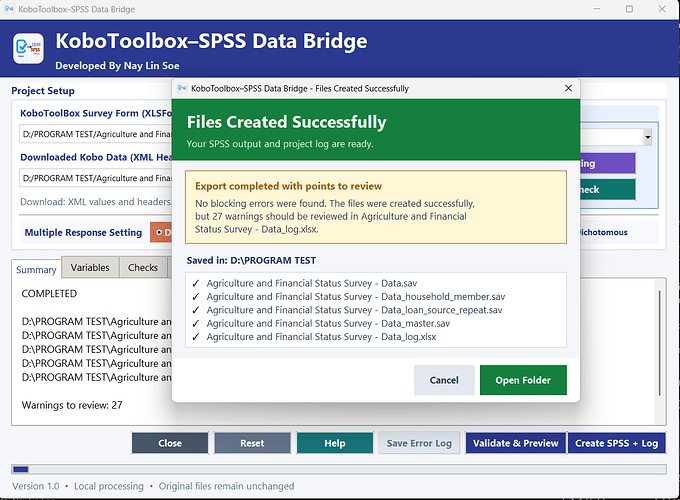
Task: Click the XLSForm survey file path field
Action: 95,134
